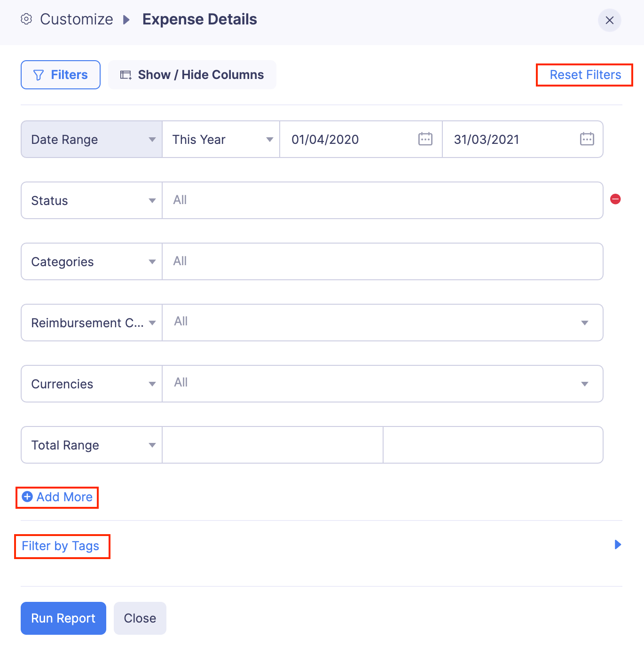The width and height of the screenshot is (644, 647).
Task: Open the end date calendar picker
Action: tap(587, 139)
